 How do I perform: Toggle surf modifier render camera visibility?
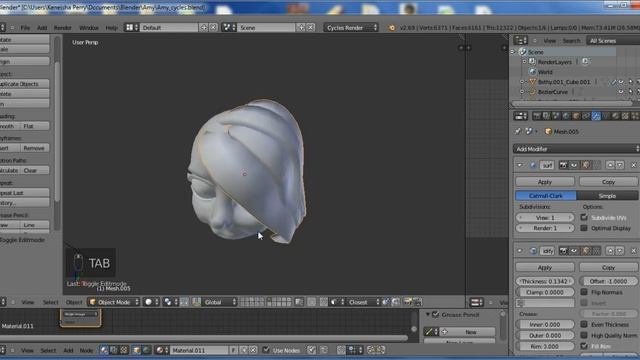(564, 165)
